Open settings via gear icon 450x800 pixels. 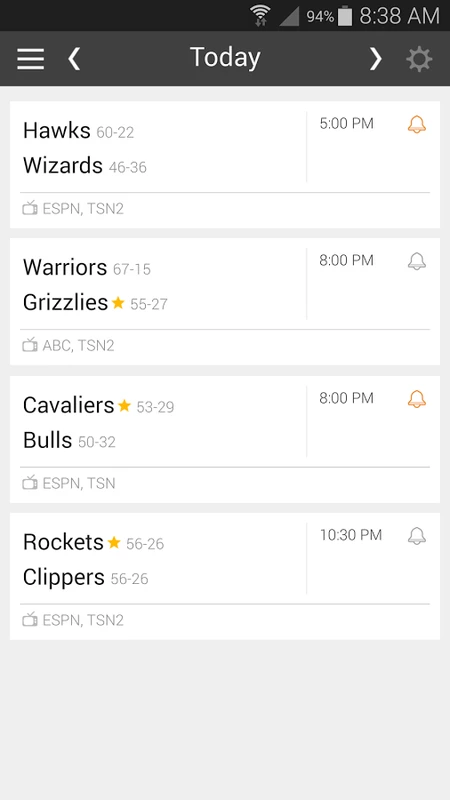pos(419,59)
